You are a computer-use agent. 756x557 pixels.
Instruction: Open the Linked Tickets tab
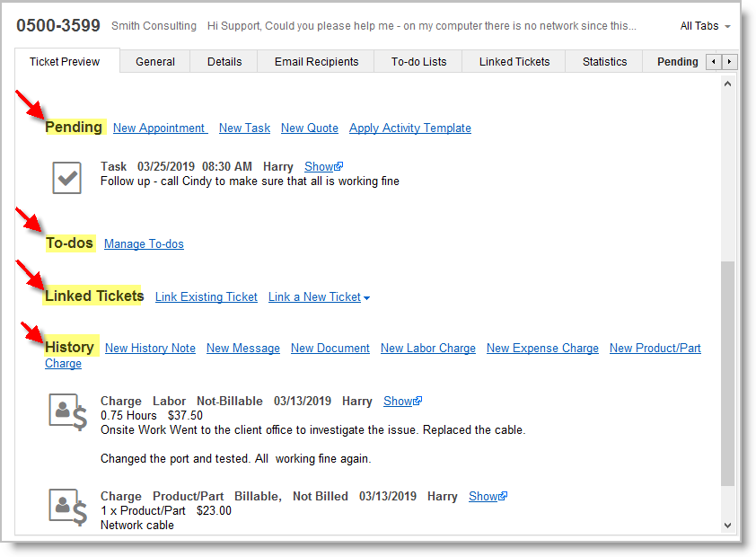(x=514, y=62)
